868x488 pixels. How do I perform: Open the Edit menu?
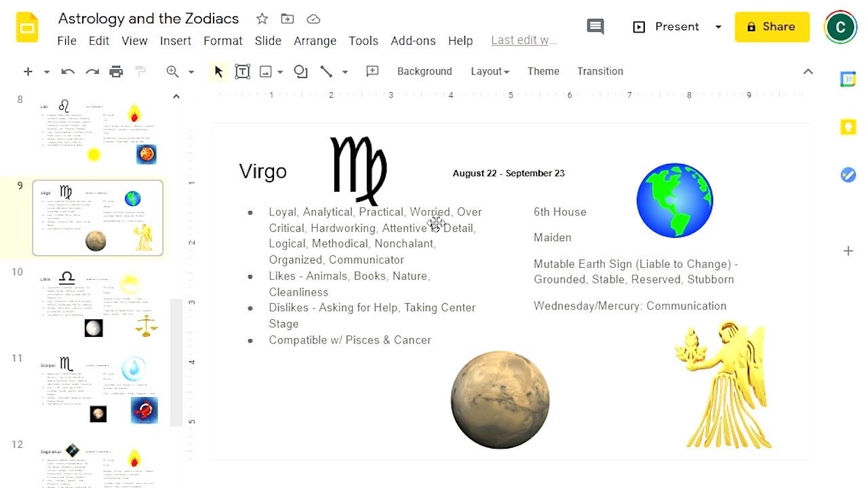(x=98, y=41)
